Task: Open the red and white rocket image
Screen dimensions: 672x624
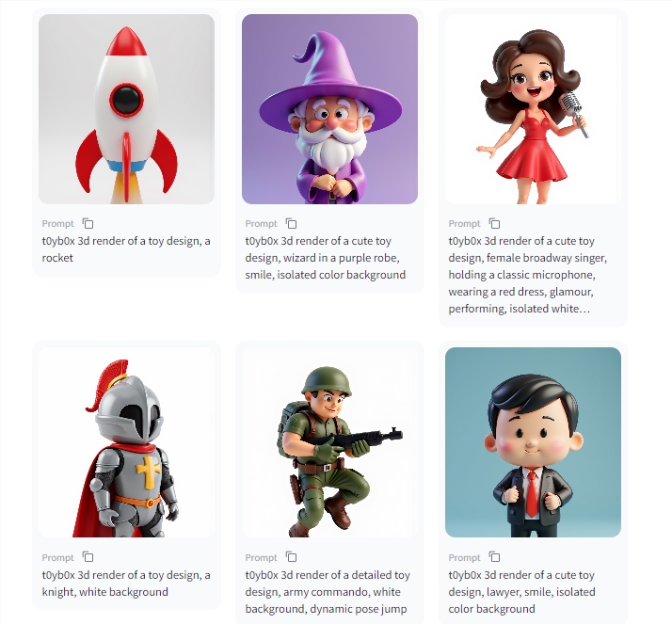Action: pyautogui.click(x=126, y=109)
